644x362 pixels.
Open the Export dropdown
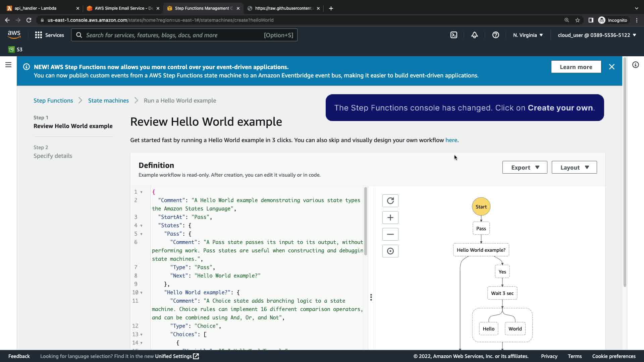click(525, 167)
